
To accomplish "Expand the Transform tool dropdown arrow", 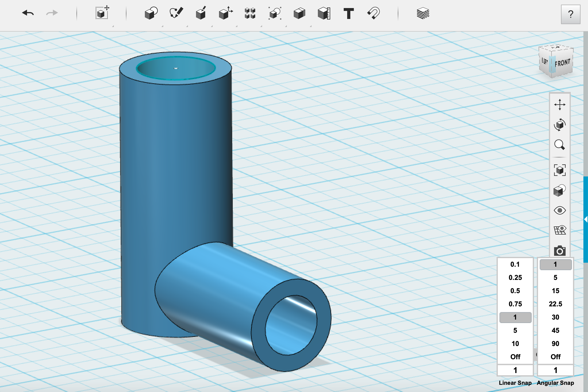I will (113, 26).
